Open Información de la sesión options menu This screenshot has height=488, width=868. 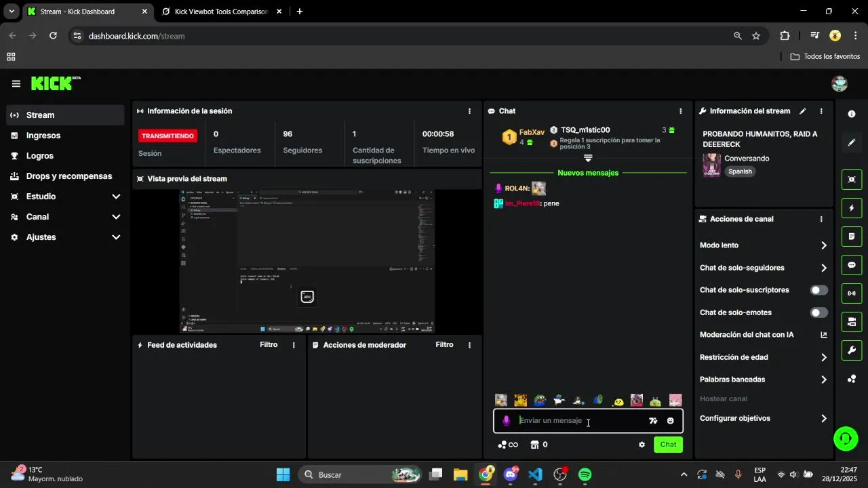(469, 111)
